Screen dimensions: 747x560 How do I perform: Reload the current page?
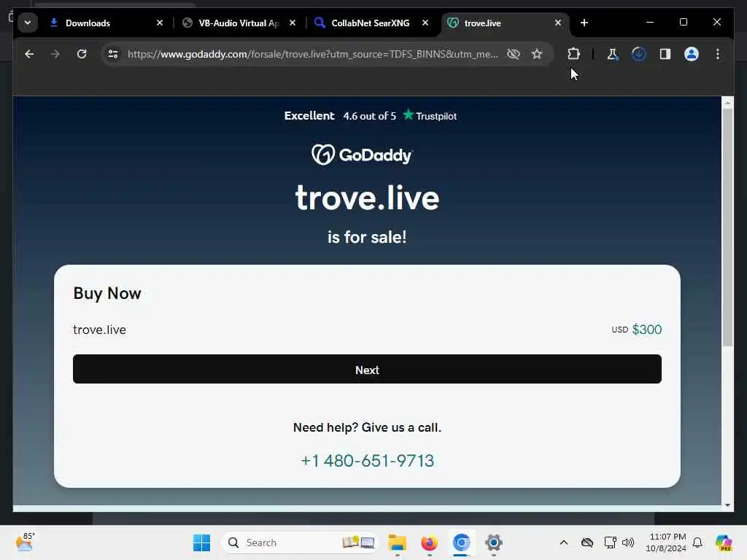pyautogui.click(x=82, y=54)
